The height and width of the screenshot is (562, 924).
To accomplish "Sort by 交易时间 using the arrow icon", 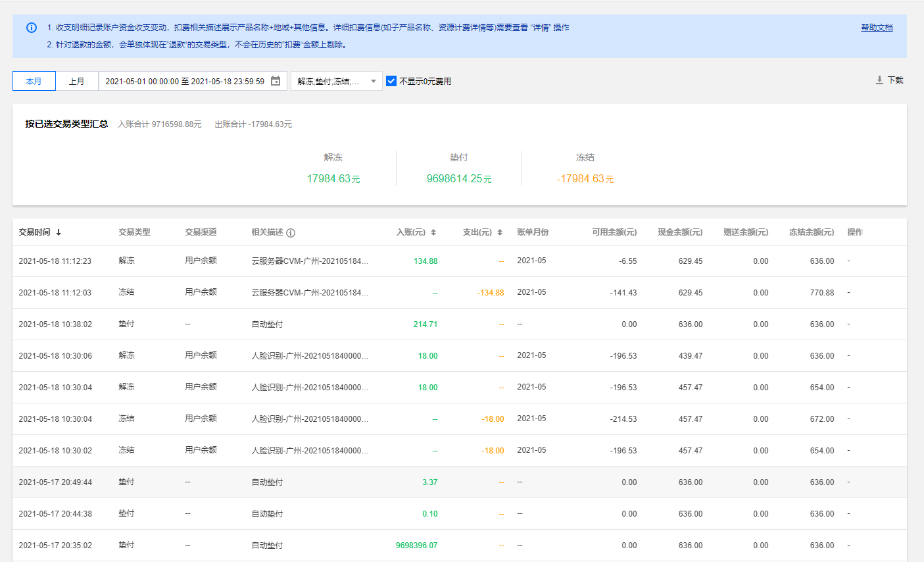I will [x=59, y=232].
